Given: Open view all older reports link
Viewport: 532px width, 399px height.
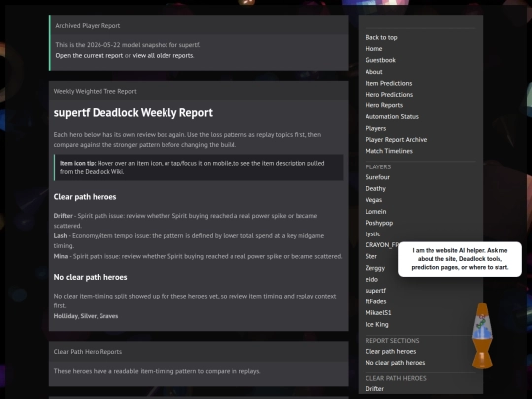Looking at the screenshot, I should 163,55.
